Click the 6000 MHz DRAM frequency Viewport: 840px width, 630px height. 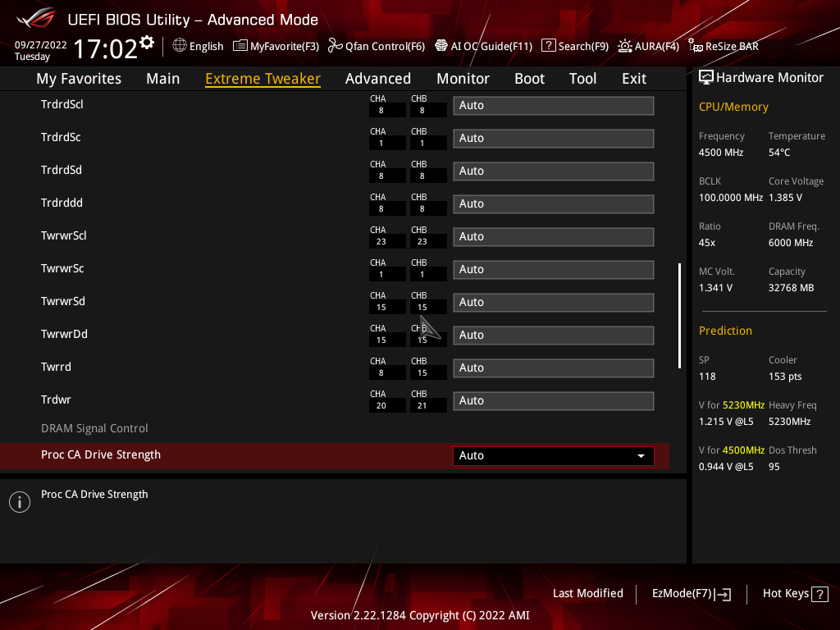(x=791, y=243)
